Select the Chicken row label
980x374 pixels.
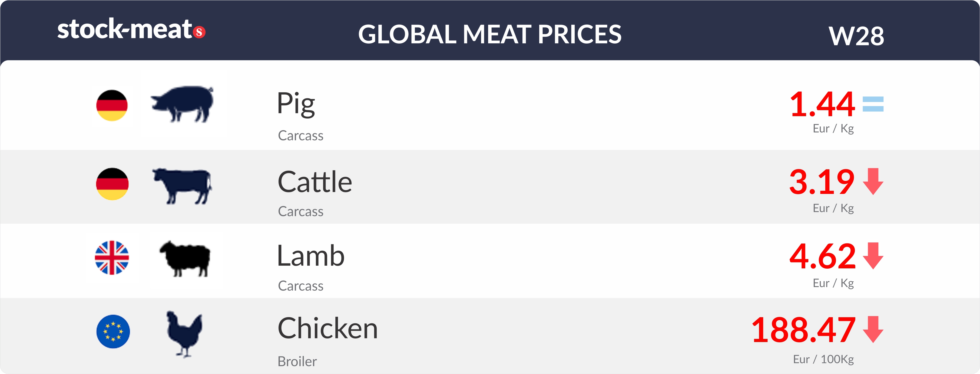click(x=327, y=328)
